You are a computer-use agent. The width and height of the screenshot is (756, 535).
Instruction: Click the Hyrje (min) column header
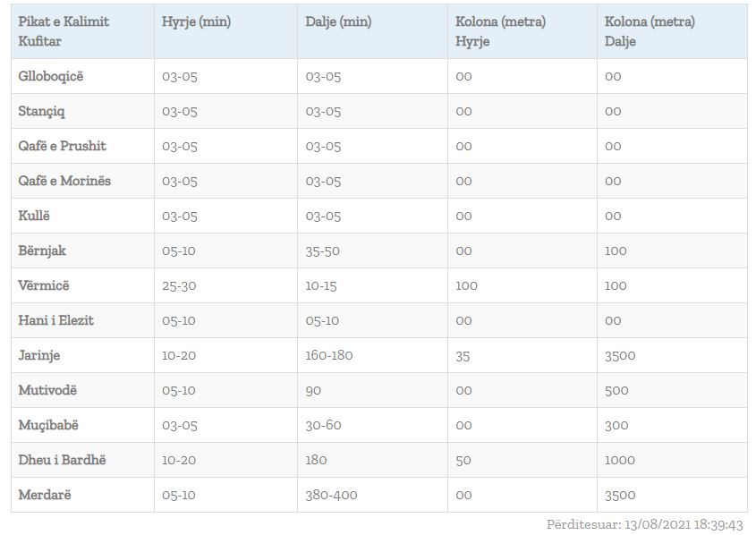pyautogui.click(x=196, y=22)
